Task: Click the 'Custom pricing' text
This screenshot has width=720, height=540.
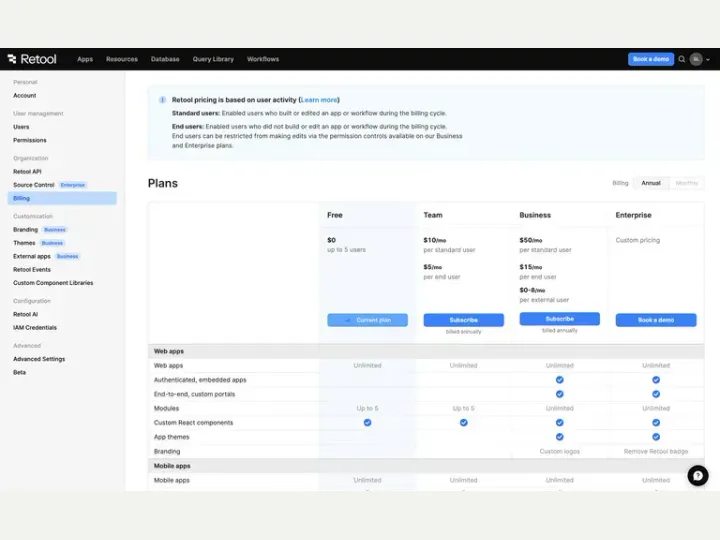Action: (x=637, y=240)
